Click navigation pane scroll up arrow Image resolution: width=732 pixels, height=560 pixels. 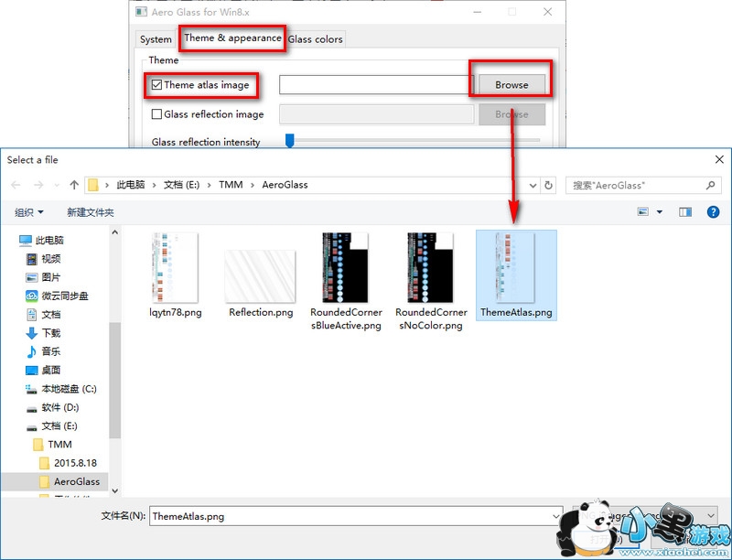pos(115,232)
